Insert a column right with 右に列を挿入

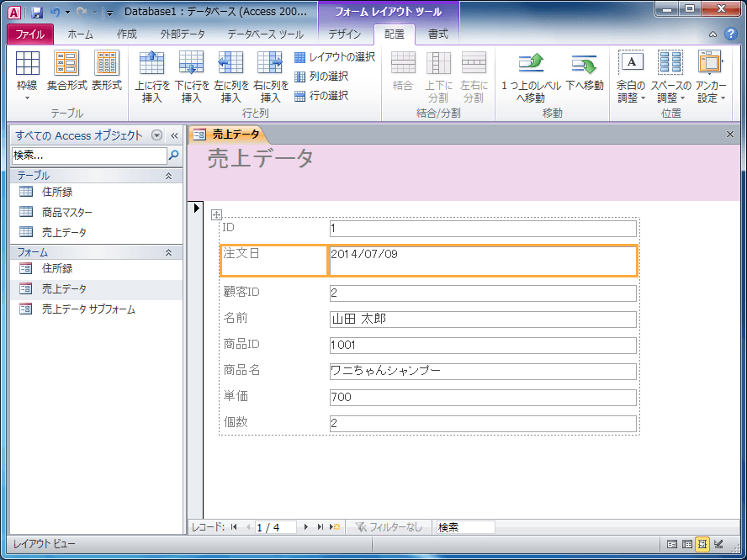271,77
